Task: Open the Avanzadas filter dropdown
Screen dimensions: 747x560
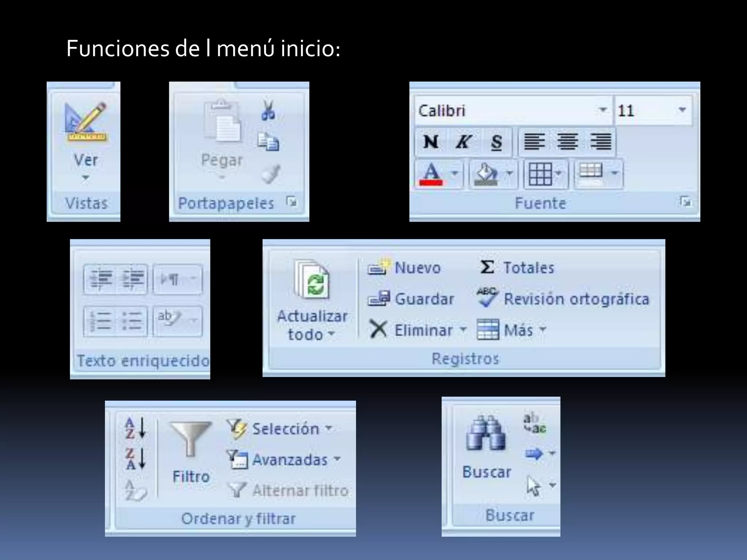Action: coord(337,459)
